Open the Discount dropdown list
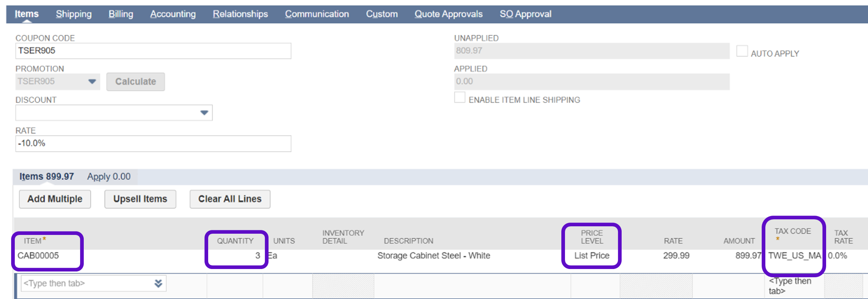This screenshot has height=299, width=868. click(204, 113)
